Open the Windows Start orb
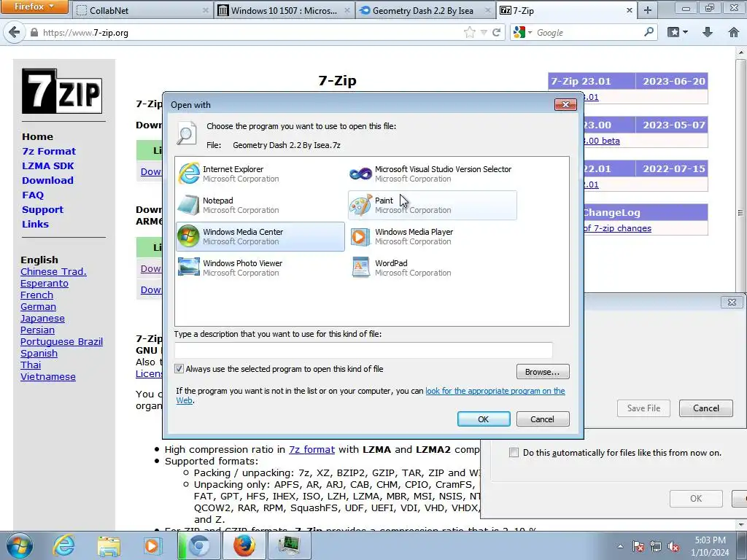 pos(20,545)
